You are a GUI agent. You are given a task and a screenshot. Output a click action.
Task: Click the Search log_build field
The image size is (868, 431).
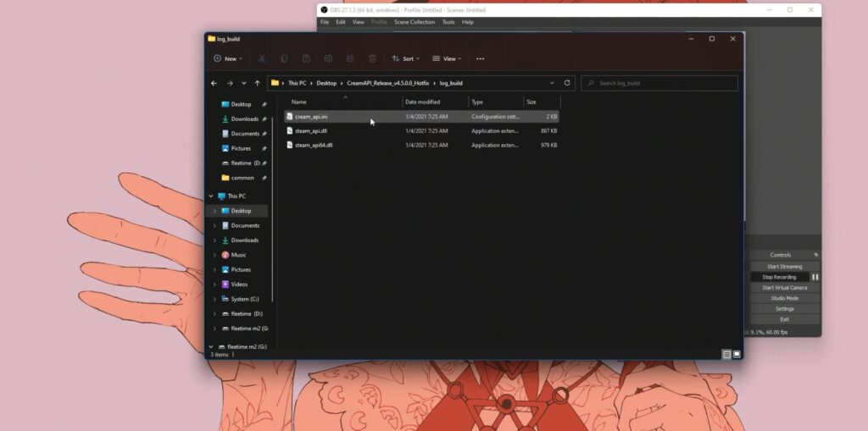coord(659,83)
